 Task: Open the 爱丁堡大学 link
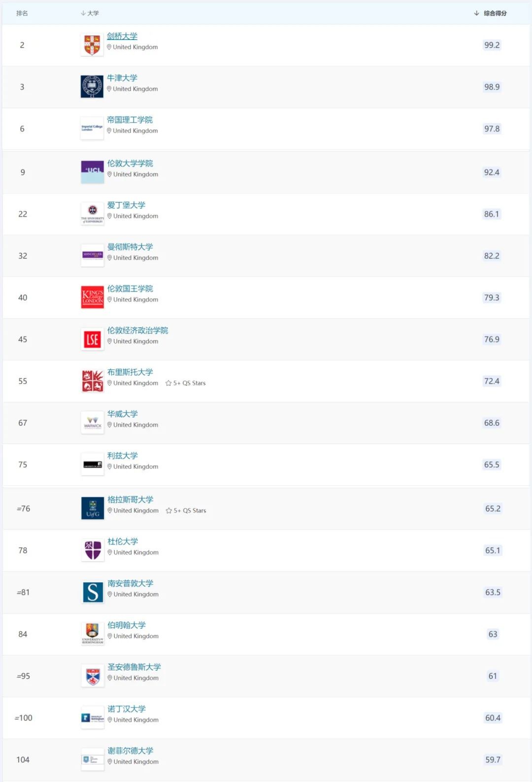126,205
